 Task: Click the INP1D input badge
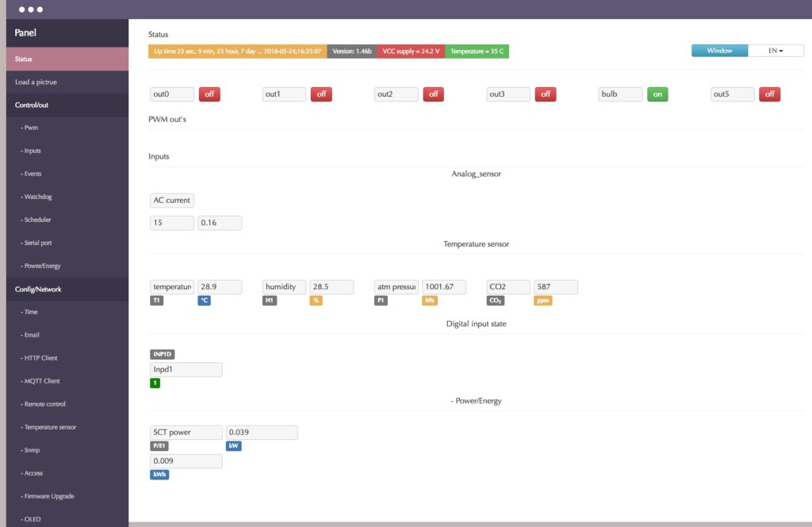click(x=162, y=354)
